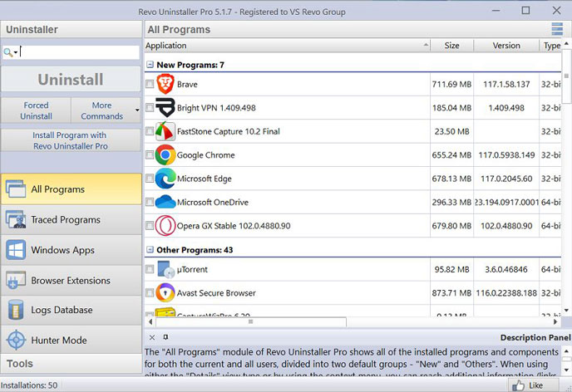This screenshot has width=572, height=392.
Task: Click the Windows Apps logo icon
Action: click(16, 249)
